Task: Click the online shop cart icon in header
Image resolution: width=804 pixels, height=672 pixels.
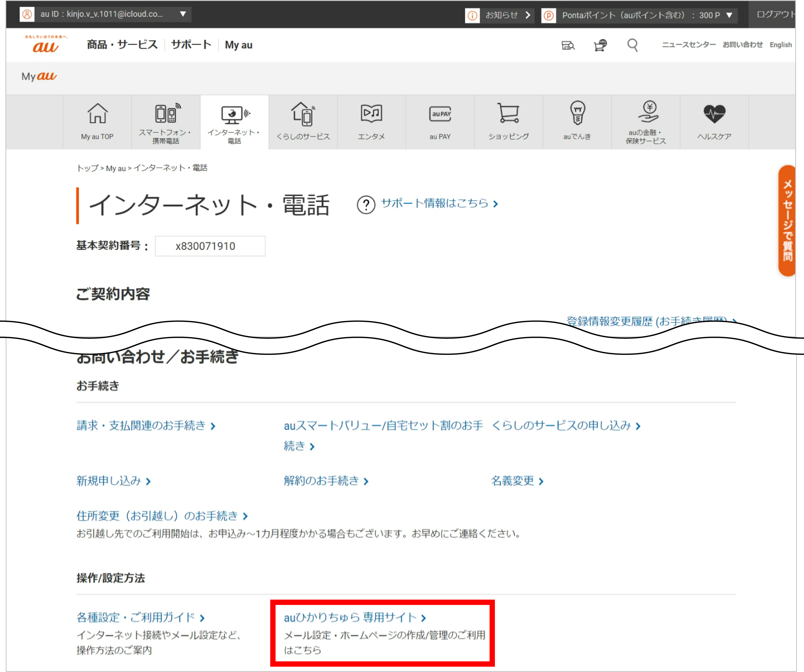Action: coord(600,45)
